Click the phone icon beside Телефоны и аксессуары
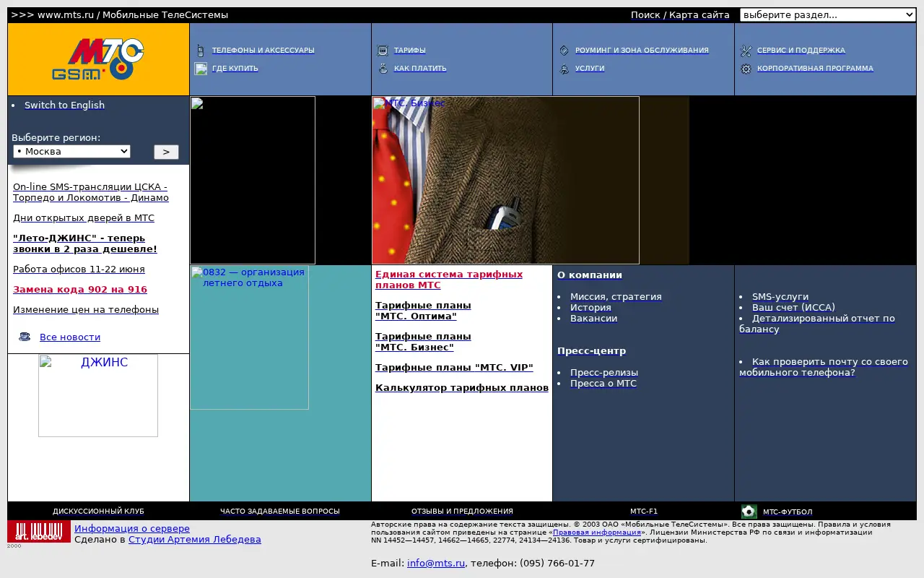Viewport: 924px width, 578px height. [201, 51]
